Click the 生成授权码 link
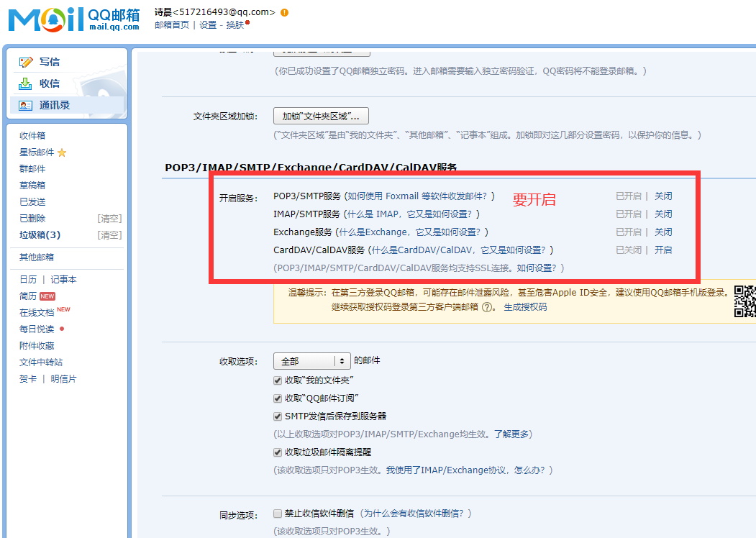This screenshot has height=538, width=756. pyautogui.click(x=525, y=307)
